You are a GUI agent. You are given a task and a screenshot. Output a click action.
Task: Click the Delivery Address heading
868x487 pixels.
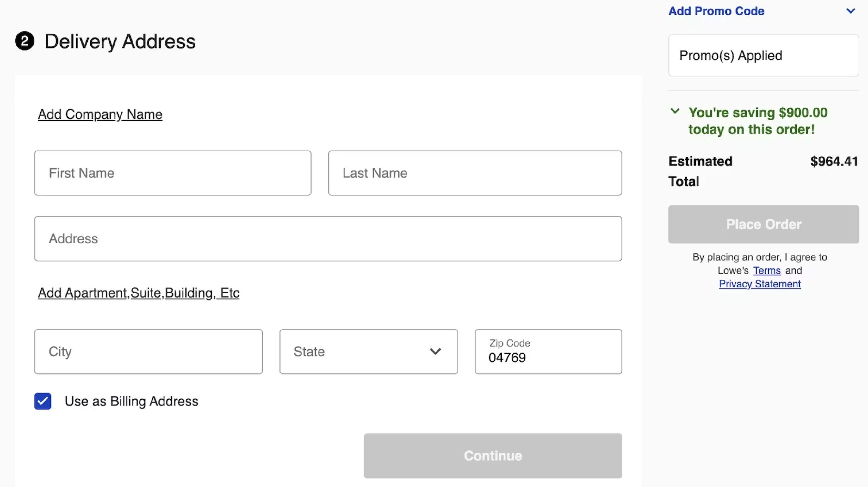click(x=120, y=41)
